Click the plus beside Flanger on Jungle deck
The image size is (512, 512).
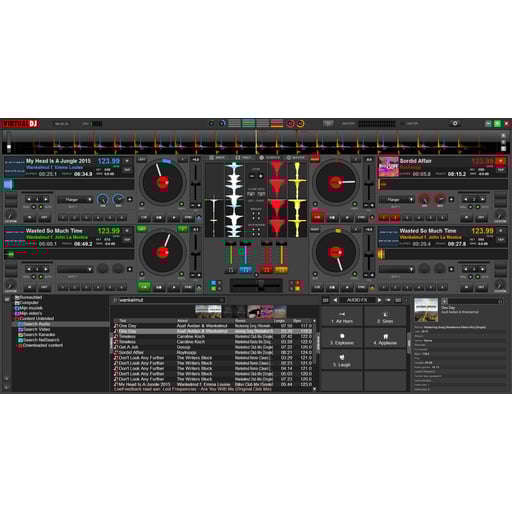tap(130, 199)
